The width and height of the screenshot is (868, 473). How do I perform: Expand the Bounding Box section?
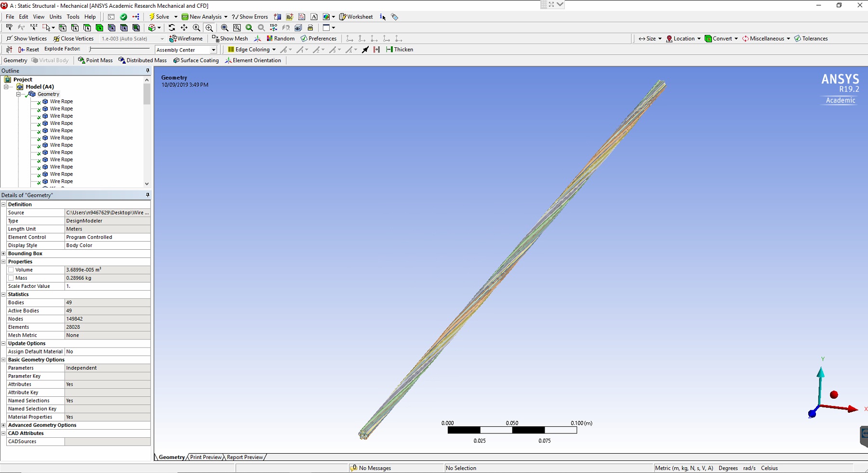3,253
